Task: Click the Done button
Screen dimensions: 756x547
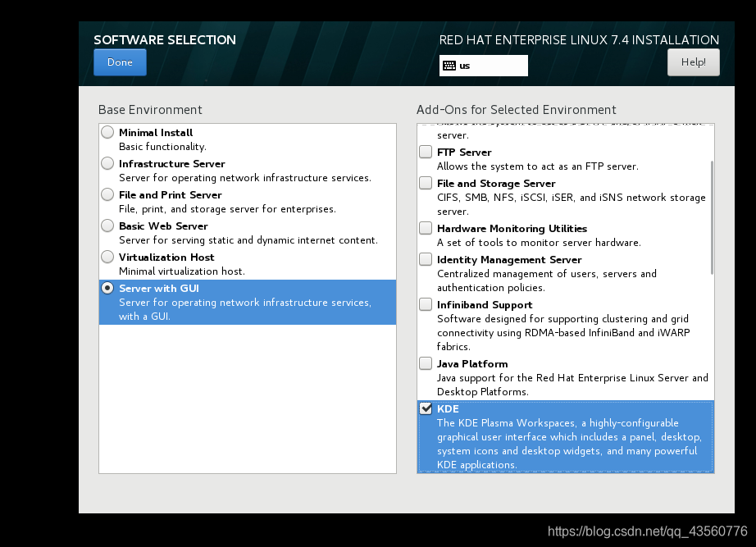Action: click(120, 62)
